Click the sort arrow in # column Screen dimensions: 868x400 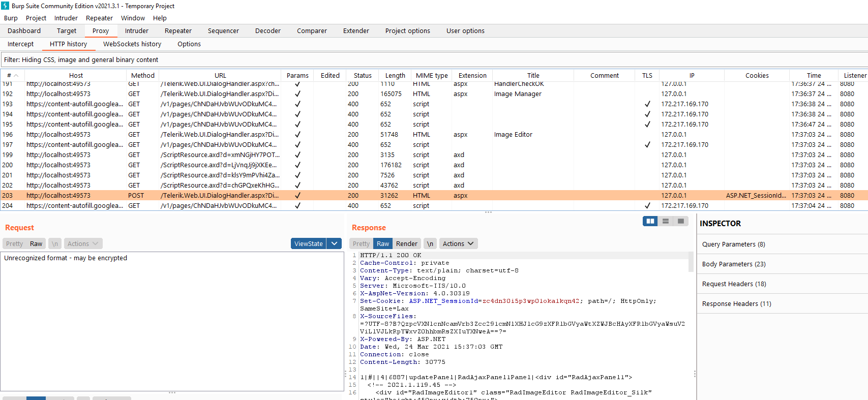coord(16,76)
